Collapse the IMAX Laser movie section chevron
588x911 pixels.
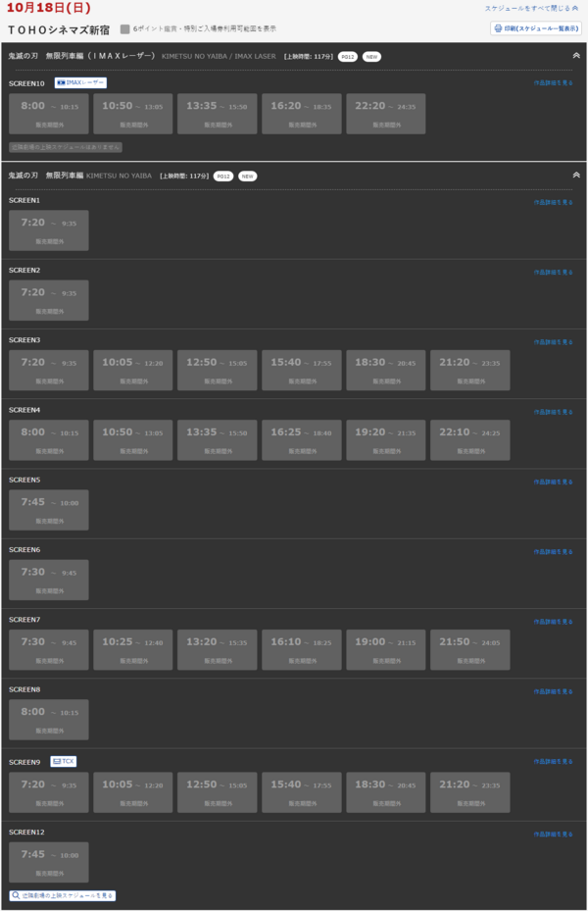click(x=576, y=56)
